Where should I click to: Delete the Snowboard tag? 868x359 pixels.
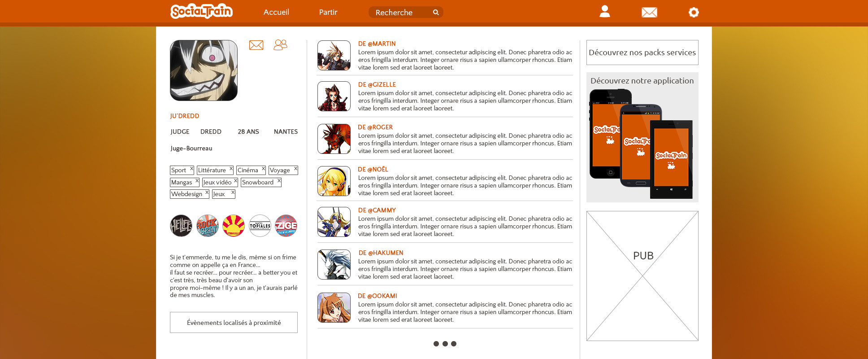click(x=279, y=181)
